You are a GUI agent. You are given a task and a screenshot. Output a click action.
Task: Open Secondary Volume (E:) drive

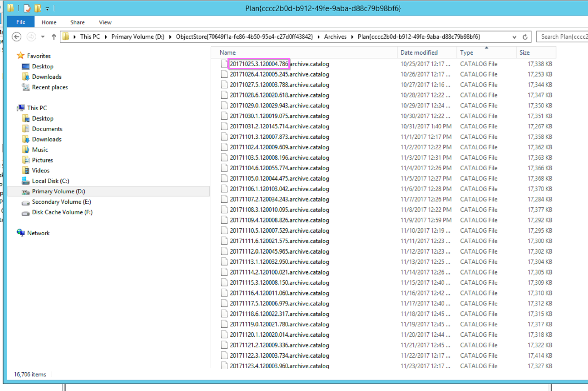coord(61,202)
